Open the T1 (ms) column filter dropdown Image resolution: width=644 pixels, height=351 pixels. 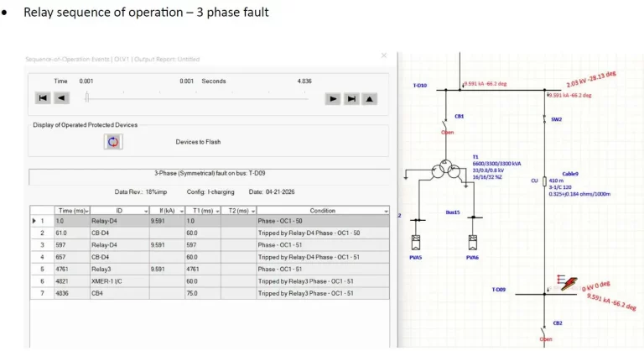pos(217,211)
